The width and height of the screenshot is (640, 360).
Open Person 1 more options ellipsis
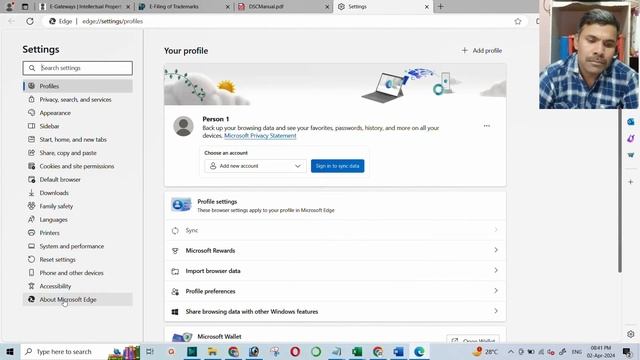tap(487, 126)
